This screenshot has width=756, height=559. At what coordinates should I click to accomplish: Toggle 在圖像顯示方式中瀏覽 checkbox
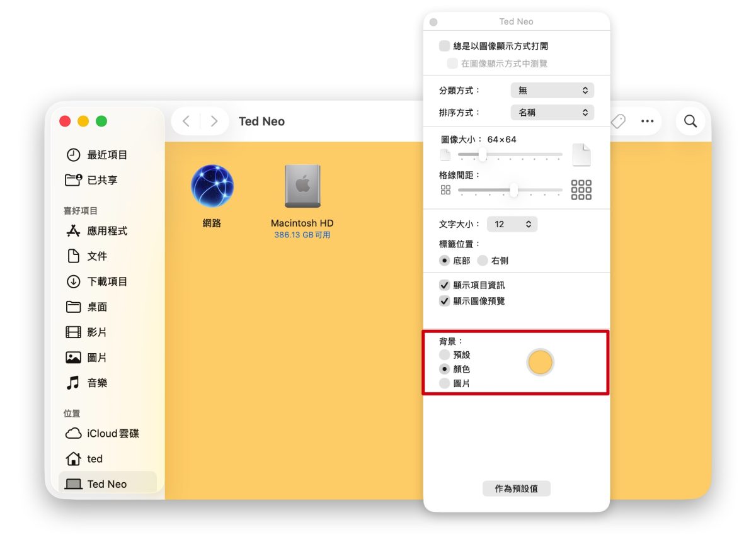tap(452, 63)
